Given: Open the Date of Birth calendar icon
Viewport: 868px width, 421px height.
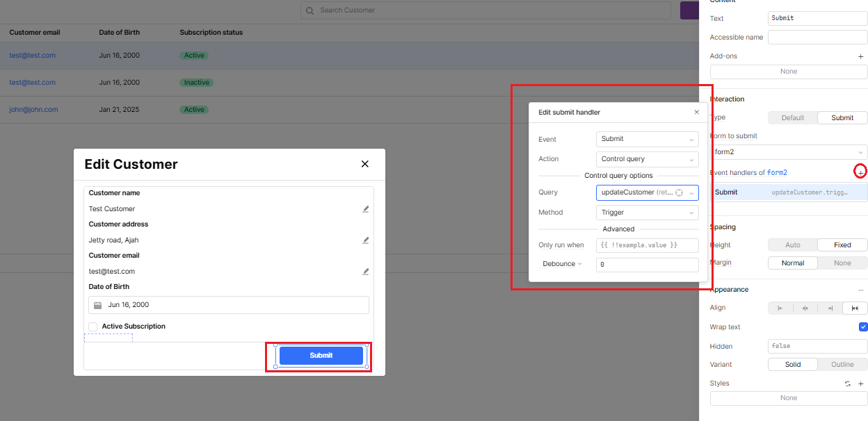Looking at the screenshot, I should [98, 305].
